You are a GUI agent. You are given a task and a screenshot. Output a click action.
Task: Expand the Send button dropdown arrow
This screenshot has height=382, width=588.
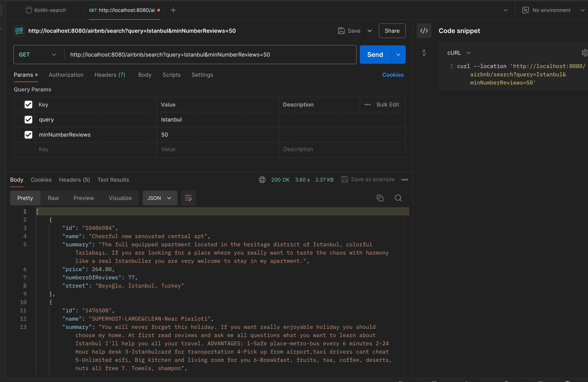[398, 55]
